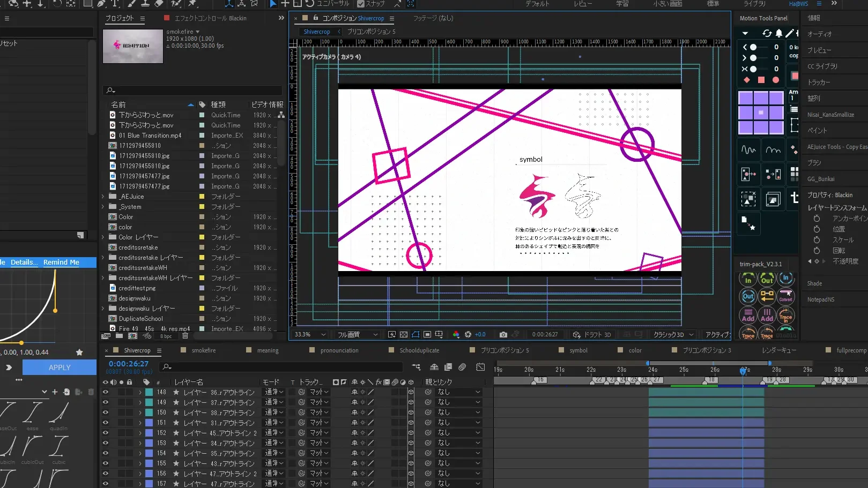
Task: Hide layer 154 with eye toggle
Action: click(106, 453)
